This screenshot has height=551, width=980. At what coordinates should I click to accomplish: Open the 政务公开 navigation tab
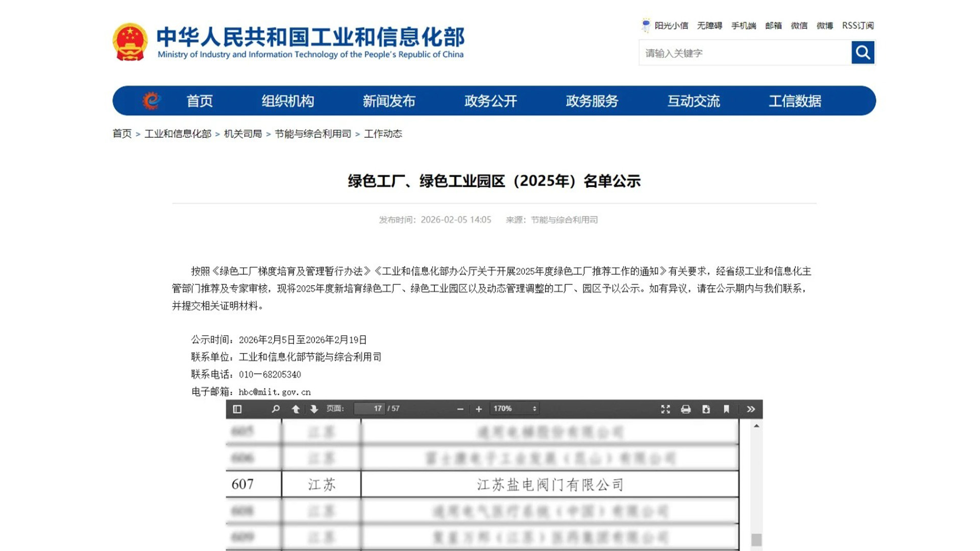491,101
